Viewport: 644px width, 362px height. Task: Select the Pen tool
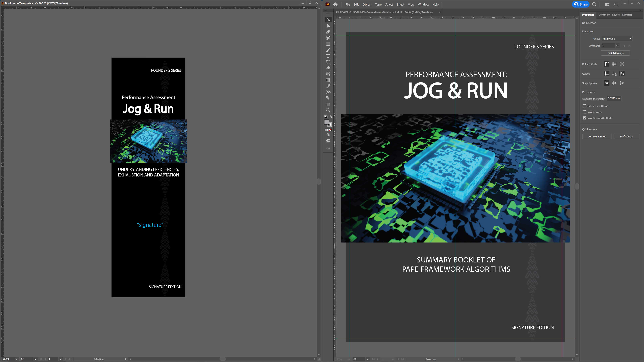coord(328,32)
